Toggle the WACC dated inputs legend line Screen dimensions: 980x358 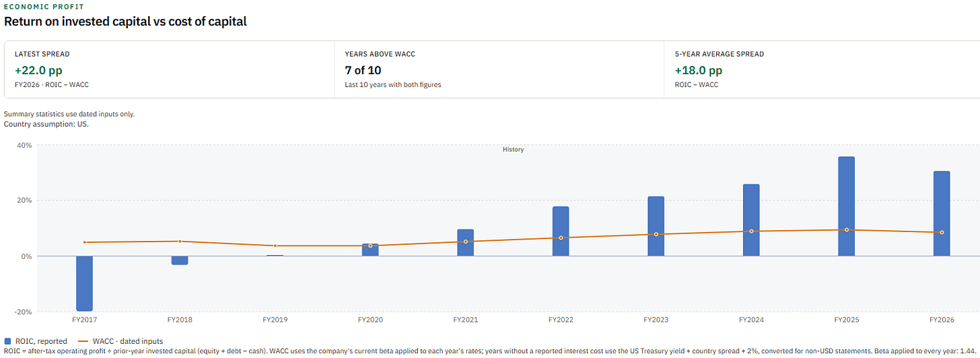83,341
